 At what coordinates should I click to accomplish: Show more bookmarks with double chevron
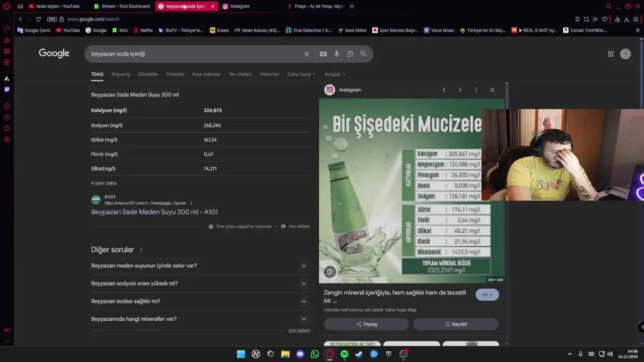(x=638, y=30)
